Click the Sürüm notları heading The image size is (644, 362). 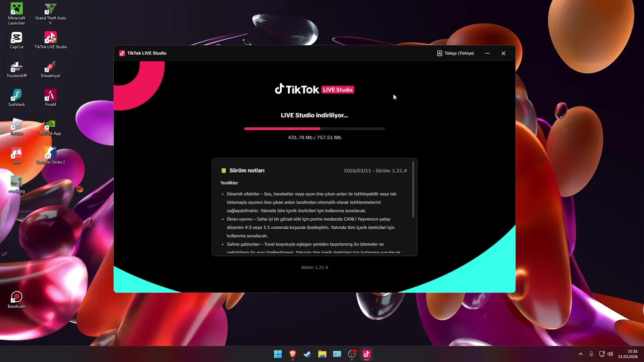point(247,170)
